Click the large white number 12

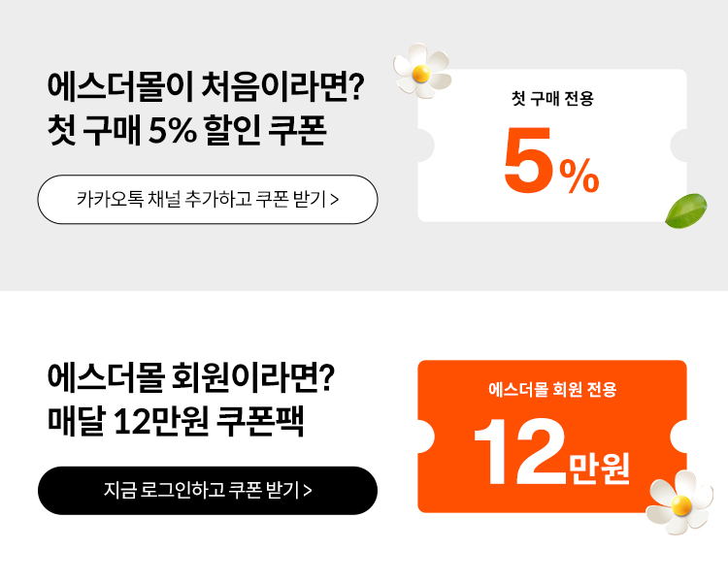click(519, 453)
